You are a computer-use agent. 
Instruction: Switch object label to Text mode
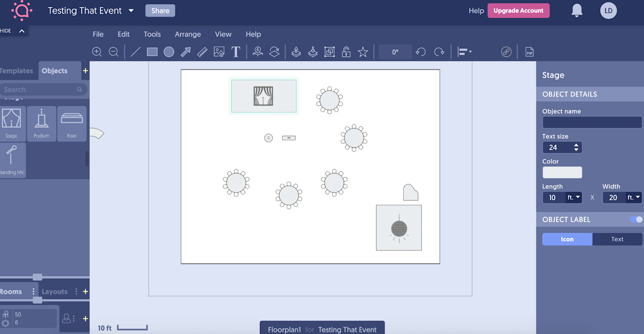(617, 239)
